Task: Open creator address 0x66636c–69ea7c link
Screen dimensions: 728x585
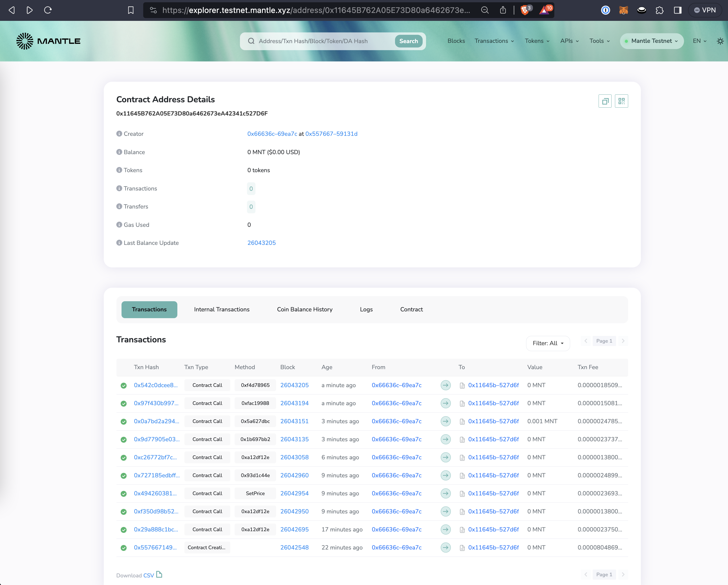Action: pos(272,134)
